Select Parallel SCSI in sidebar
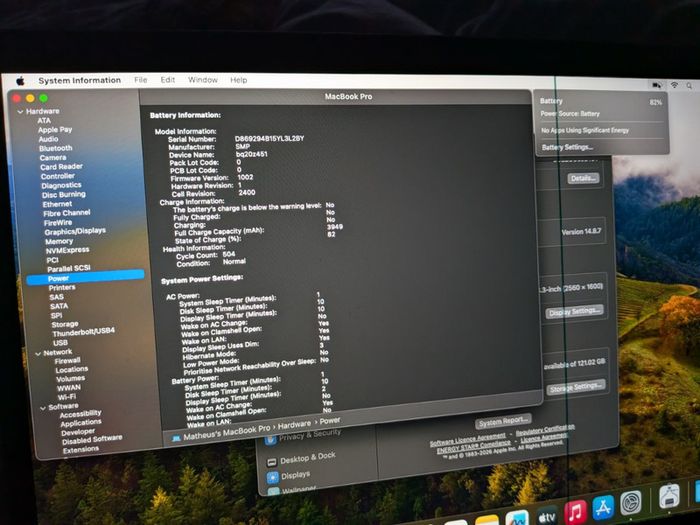The image size is (700, 525). click(69, 268)
